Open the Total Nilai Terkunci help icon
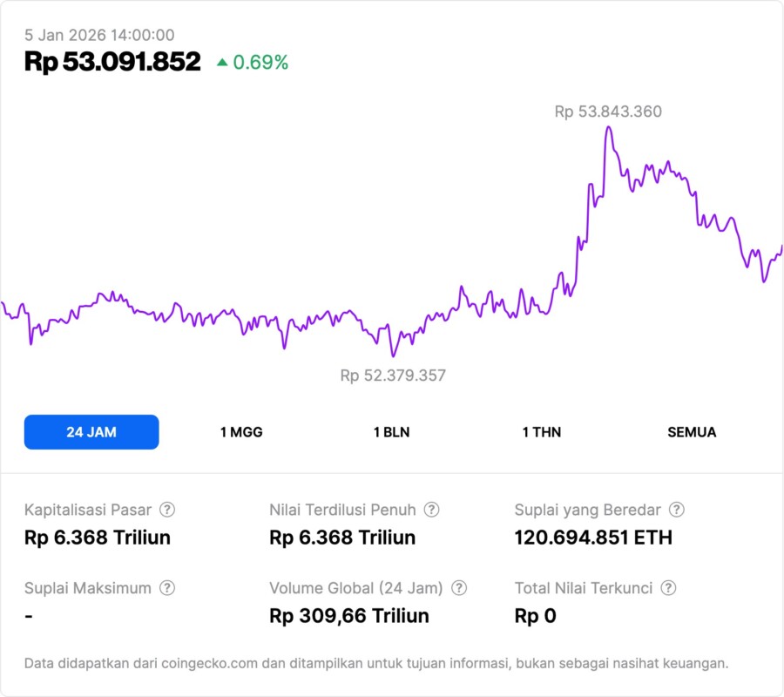784x697 pixels. point(668,588)
